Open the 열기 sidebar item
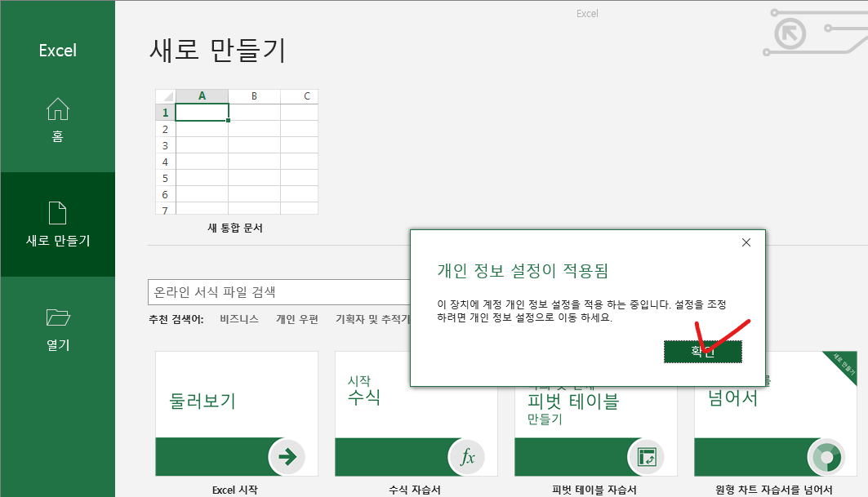Viewport: 868px width, 497px height. pyautogui.click(x=58, y=330)
